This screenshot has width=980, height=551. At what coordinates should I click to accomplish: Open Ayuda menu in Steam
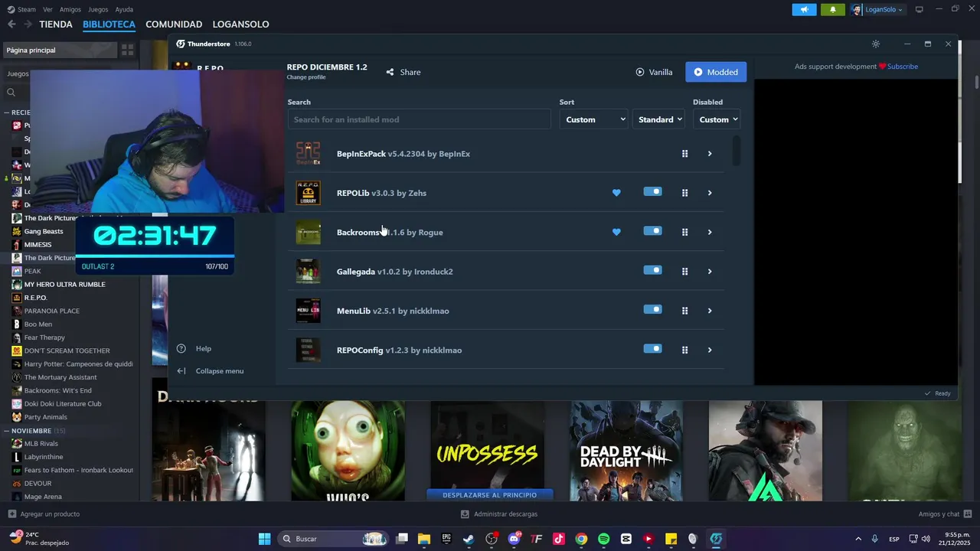tap(124, 9)
